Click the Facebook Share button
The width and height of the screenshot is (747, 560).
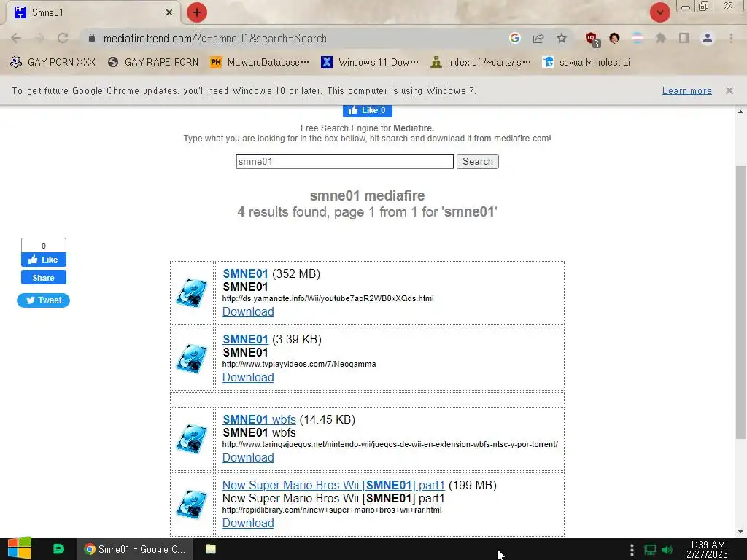43,278
